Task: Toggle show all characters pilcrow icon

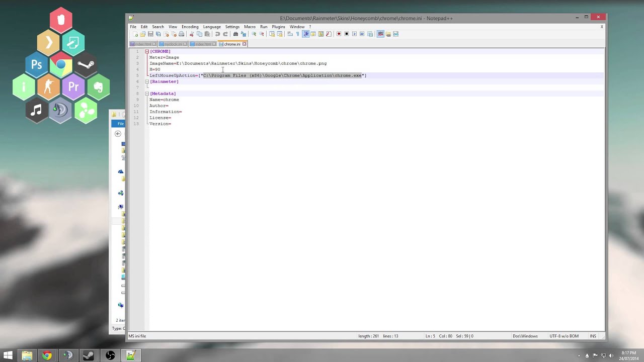Action: 297,34
